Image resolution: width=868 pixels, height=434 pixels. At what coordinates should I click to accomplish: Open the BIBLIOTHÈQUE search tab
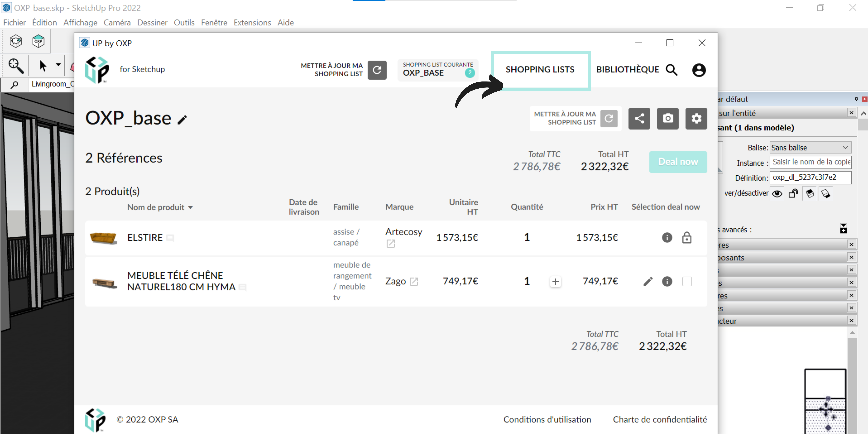[637, 69]
